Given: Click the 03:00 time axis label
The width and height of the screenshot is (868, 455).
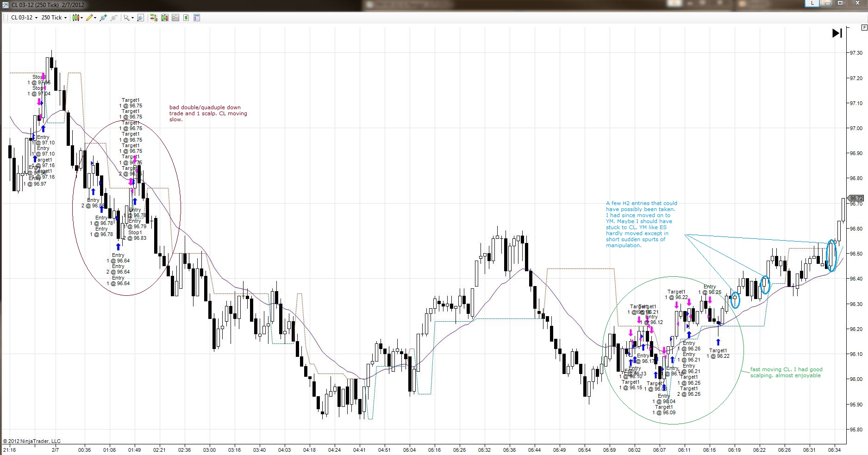Looking at the screenshot, I should 209,450.
